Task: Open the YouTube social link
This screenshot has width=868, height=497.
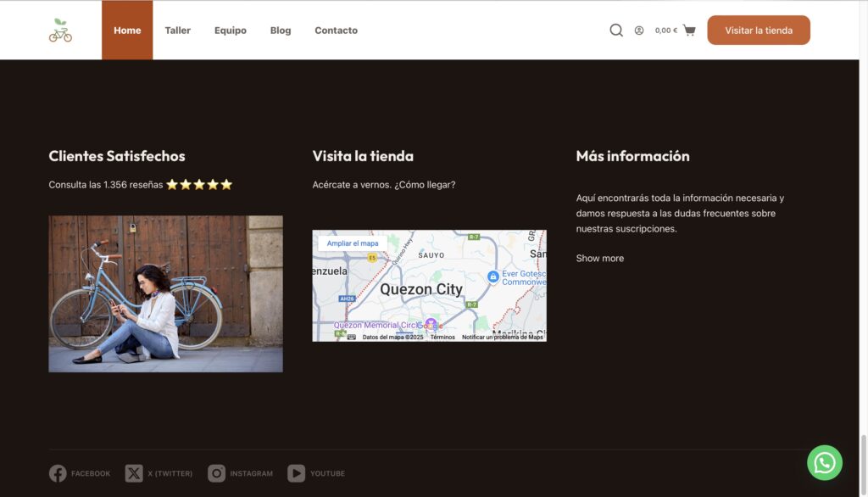Action: coord(316,473)
